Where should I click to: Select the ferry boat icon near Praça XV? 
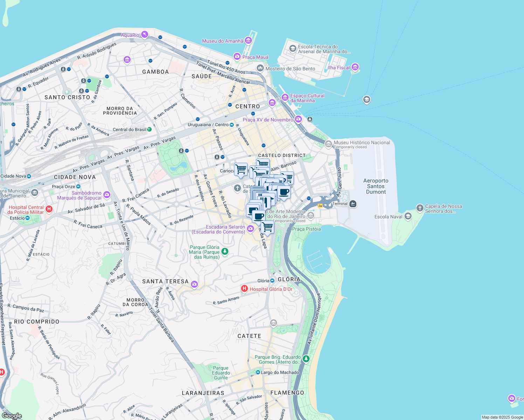click(310, 119)
